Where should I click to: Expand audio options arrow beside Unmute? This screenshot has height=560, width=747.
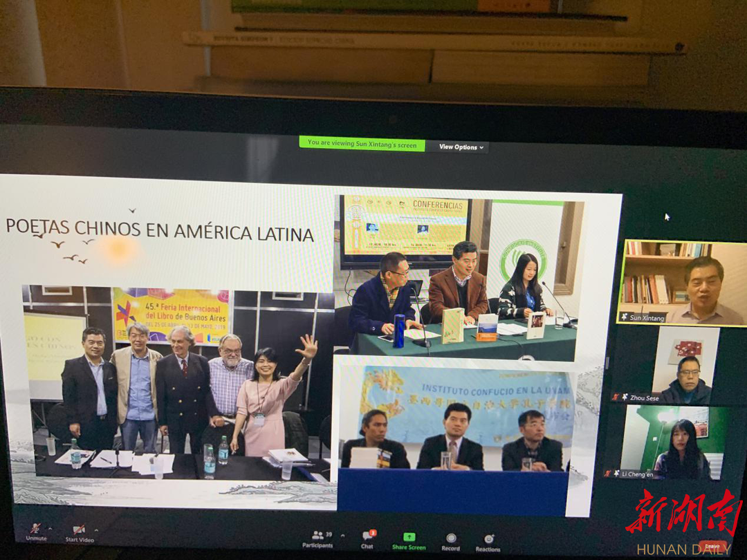coord(50,528)
